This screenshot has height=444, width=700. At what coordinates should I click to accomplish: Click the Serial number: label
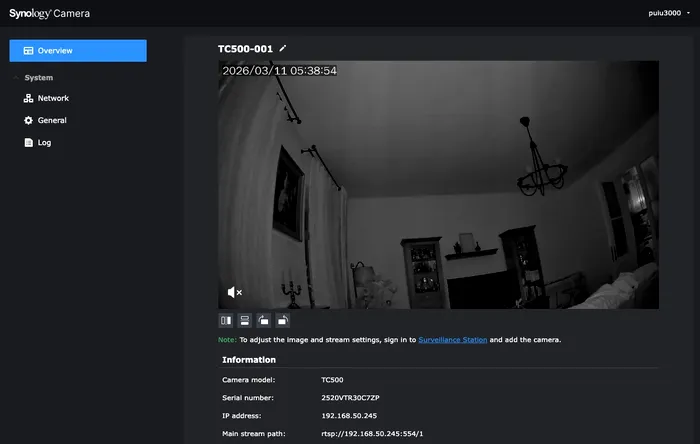point(248,398)
